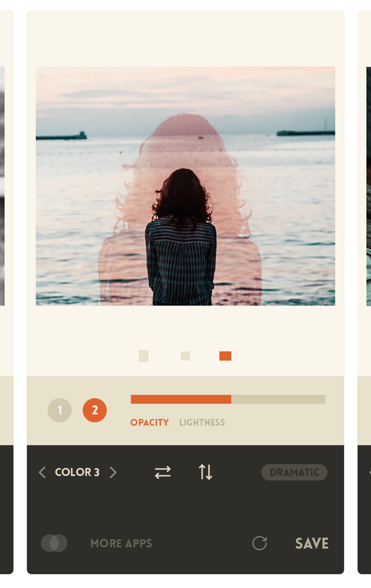Screen dimensions: 371x588
Task: Click the COLOR 3 label
Action: click(77, 472)
